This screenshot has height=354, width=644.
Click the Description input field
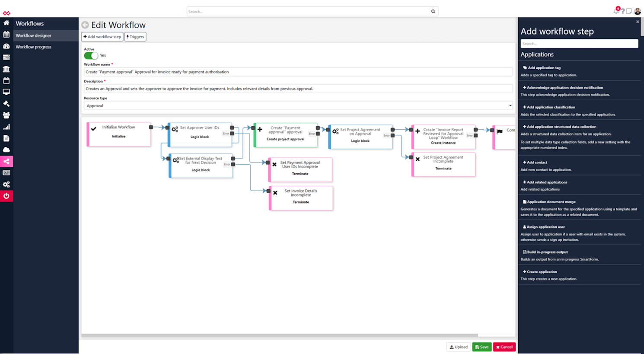click(x=298, y=89)
